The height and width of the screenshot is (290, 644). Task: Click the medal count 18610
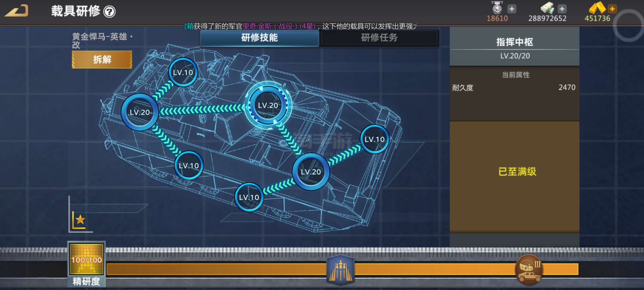[x=497, y=18]
